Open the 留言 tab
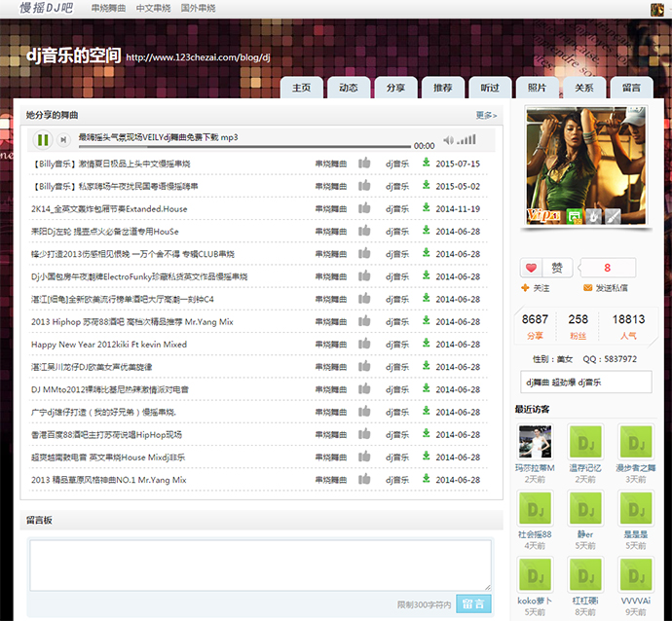The height and width of the screenshot is (621, 672). pyautogui.click(x=631, y=88)
